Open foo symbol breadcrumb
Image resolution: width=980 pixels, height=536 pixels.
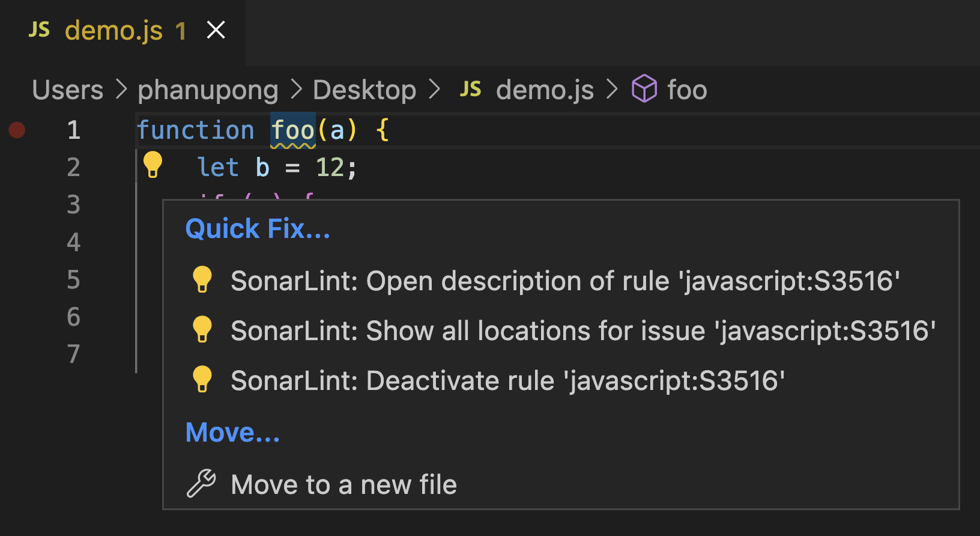pos(687,90)
